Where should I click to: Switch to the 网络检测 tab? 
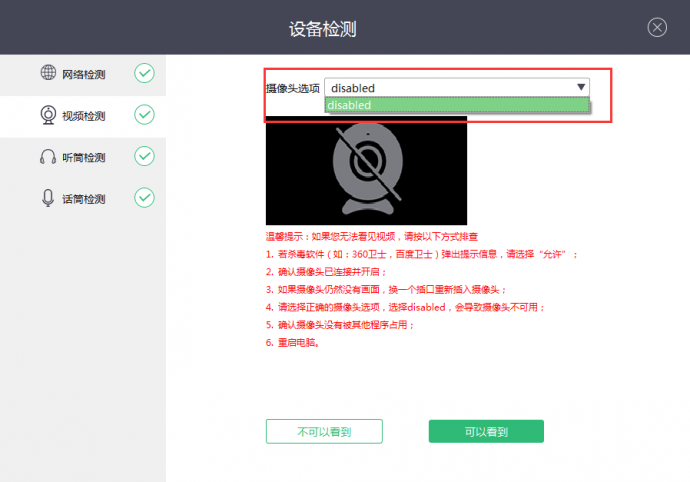point(84,74)
